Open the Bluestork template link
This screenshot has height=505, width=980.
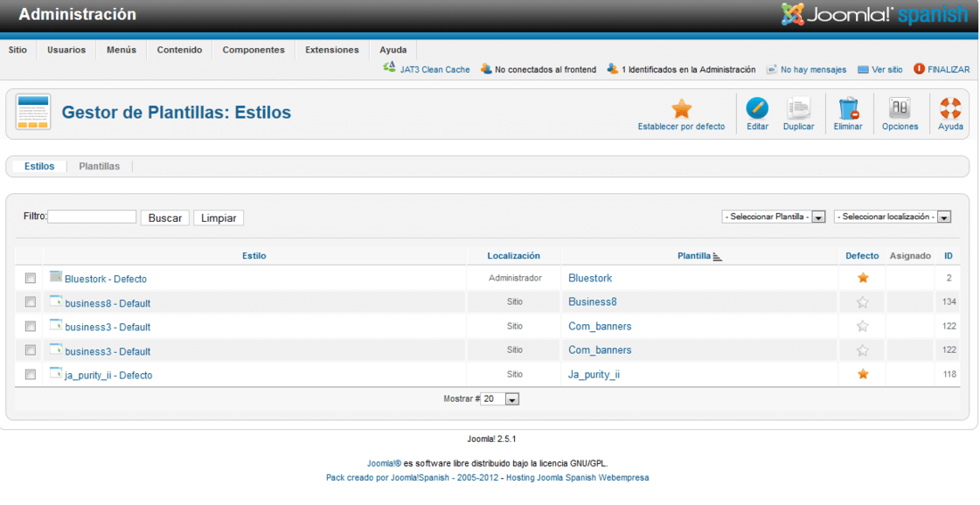590,278
